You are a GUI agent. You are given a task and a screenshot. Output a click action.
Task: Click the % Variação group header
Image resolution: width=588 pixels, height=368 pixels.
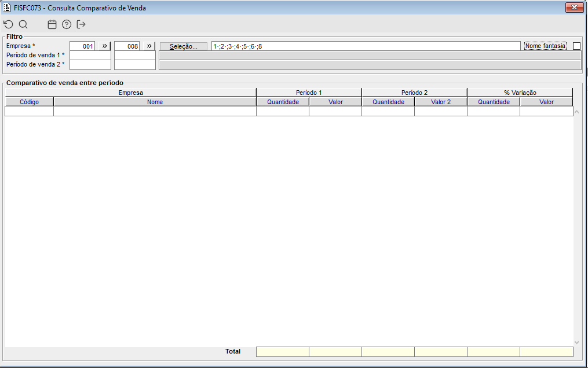[520, 93]
